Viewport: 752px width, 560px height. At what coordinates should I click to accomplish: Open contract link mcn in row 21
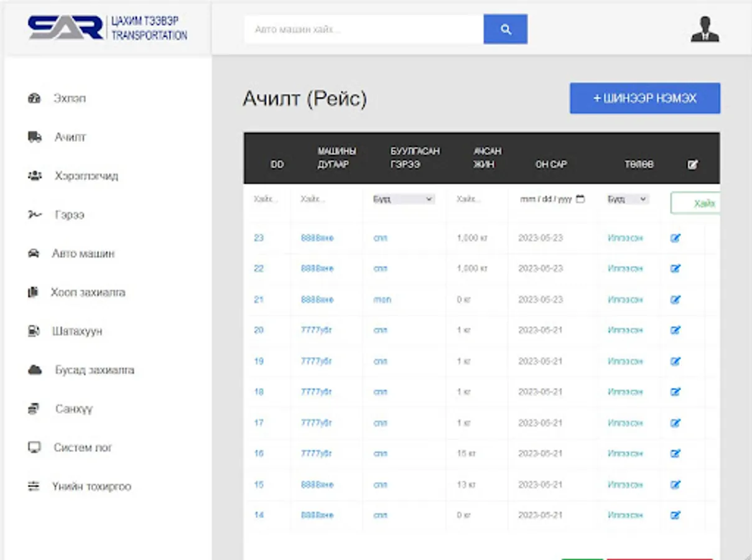click(x=383, y=299)
